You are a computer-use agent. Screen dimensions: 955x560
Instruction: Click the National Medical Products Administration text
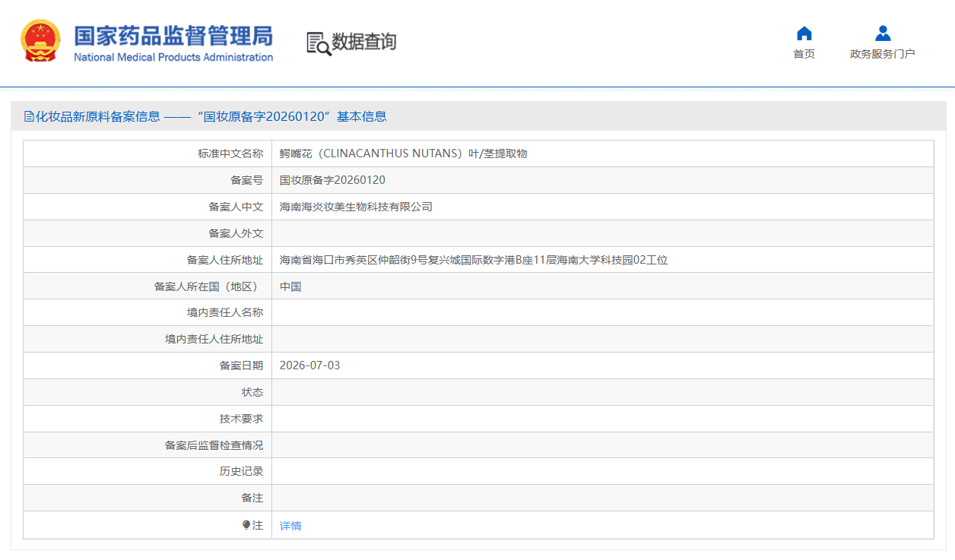tap(173, 57)
